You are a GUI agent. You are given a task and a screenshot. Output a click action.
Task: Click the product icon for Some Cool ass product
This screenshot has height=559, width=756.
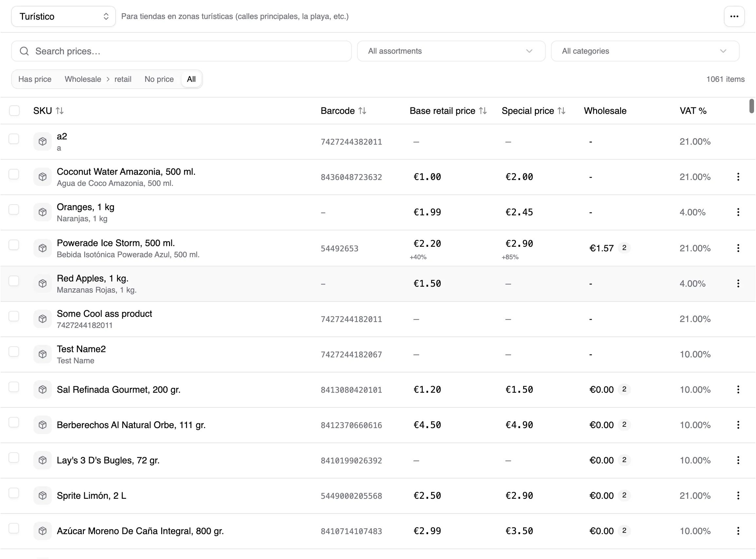click(x=43, y=319)
